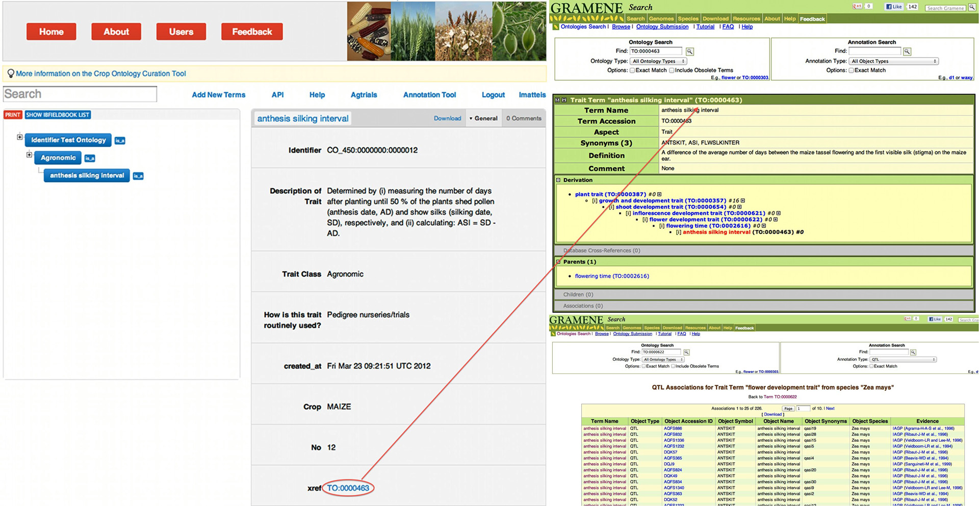This screenshot has height=506, width=980.
Task: Follow the circled TO:0000463 xref link
Action: (348, 488)
